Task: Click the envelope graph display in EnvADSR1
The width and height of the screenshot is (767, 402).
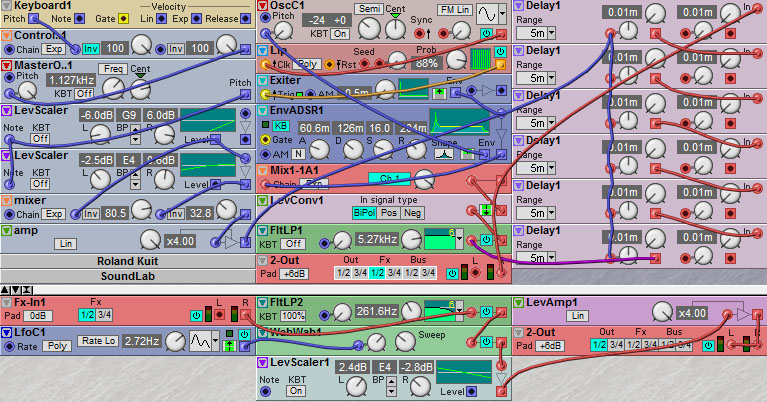Action: click(x=459, y=122)
